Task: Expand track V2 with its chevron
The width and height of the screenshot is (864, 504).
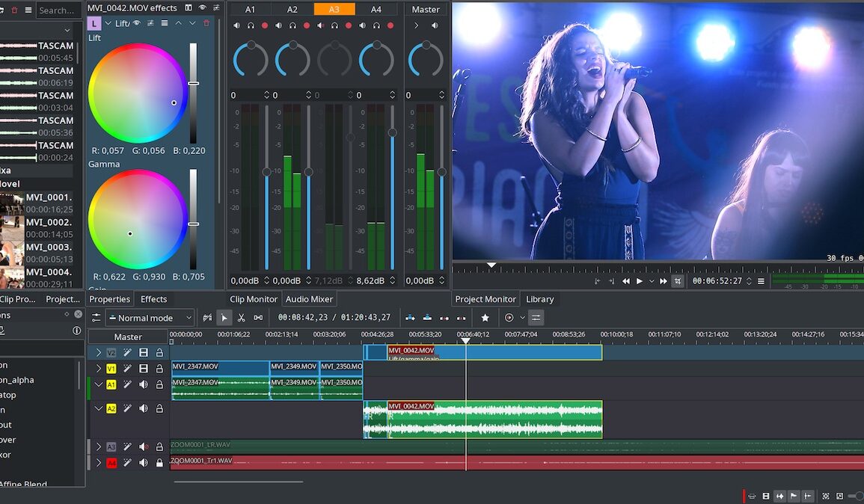Action: click(x=99, y=353)
